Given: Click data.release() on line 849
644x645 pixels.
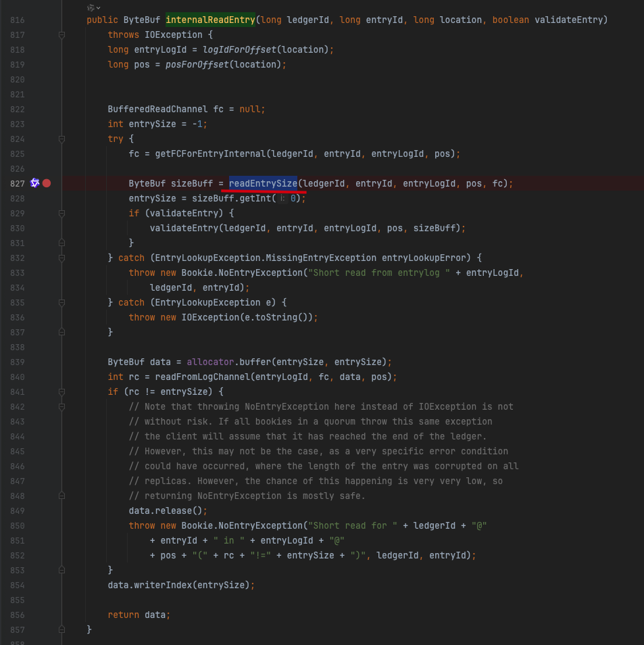Looking at the screenshot, I should click(x=166, y=511).
